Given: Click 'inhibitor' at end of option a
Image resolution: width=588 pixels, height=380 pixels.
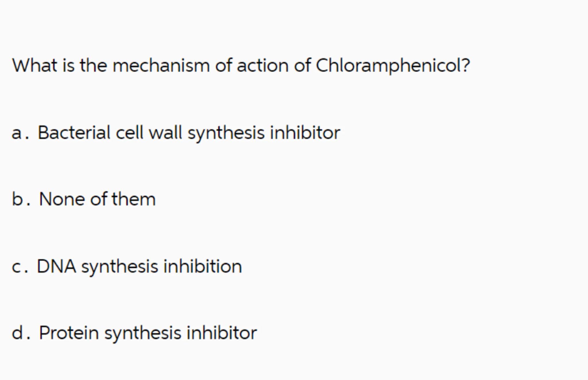Looking at the screenshot, I should (x=305, y=133).
